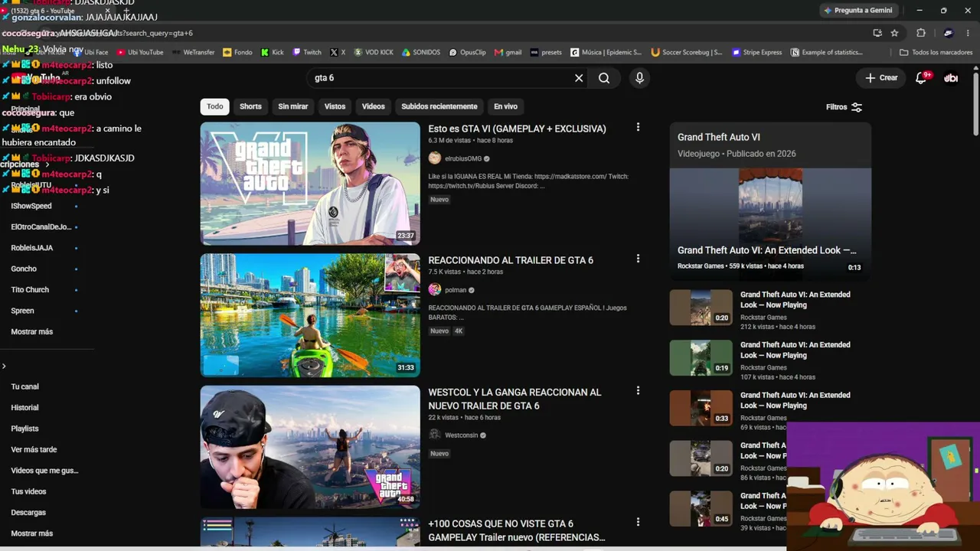Open the IShowSpeed subscription

(x=31, y=206)
